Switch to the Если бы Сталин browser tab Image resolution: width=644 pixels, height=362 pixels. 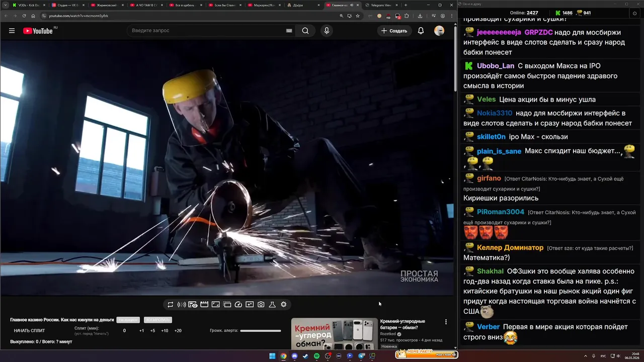(x=224, y=5)
